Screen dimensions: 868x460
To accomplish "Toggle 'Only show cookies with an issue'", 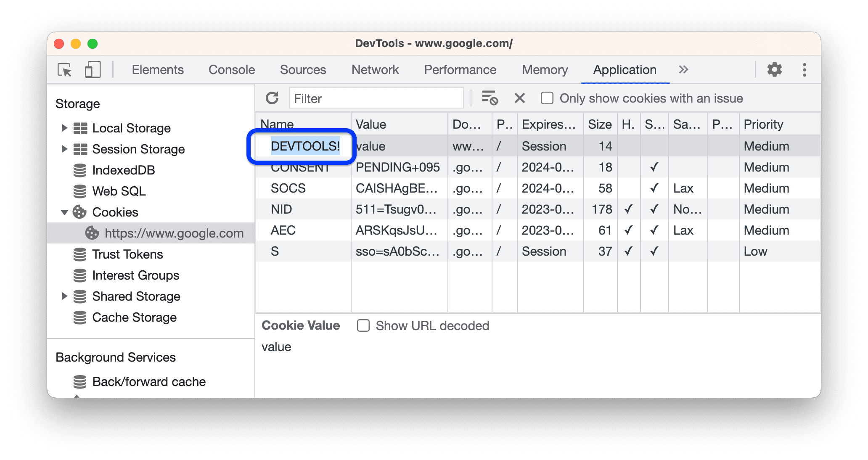I will [547, 98].
